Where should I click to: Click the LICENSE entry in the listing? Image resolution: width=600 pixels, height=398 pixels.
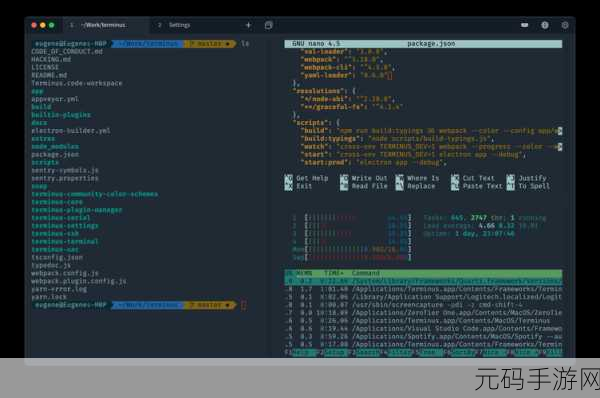pos(45,67)
